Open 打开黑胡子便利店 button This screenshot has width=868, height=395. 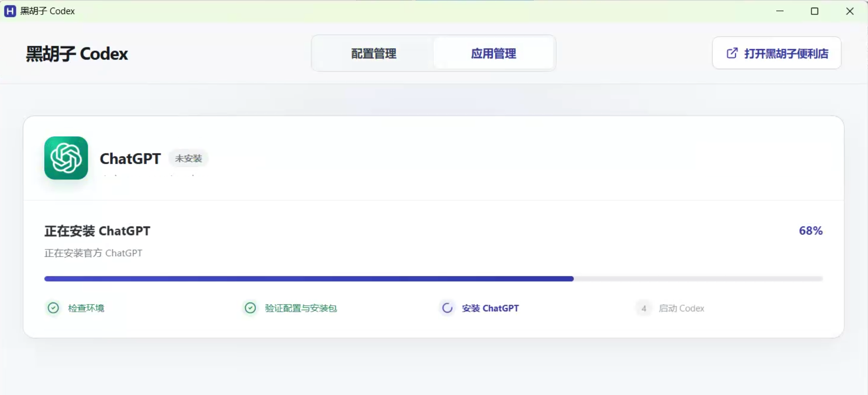coord(776,53)
